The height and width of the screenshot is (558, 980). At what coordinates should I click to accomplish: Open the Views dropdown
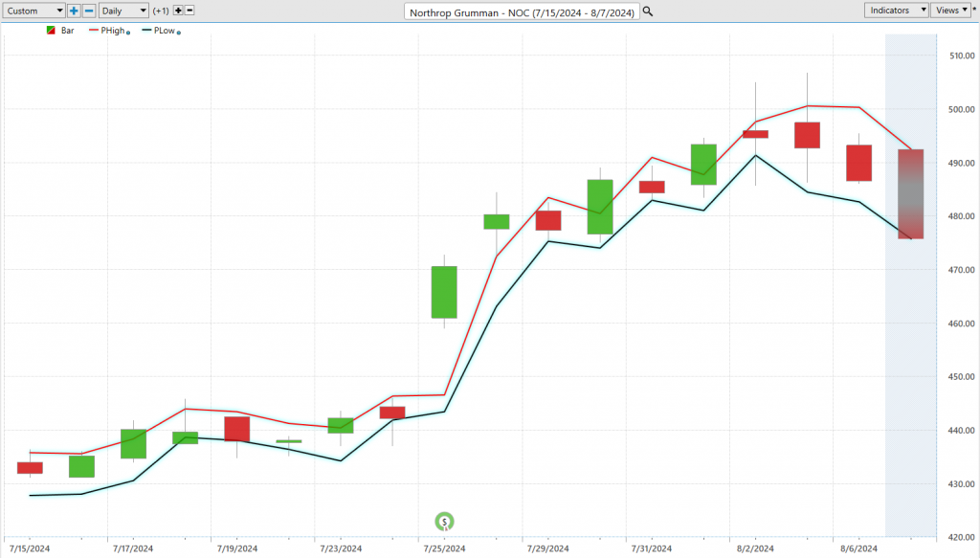(x=950, y=10)
